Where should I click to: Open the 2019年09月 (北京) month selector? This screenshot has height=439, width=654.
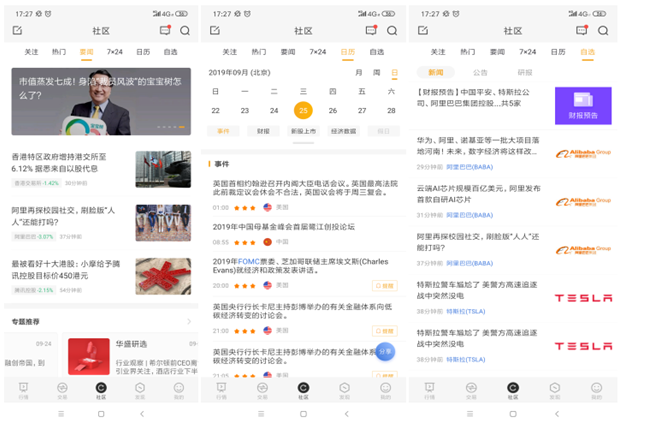click(242, 73)
